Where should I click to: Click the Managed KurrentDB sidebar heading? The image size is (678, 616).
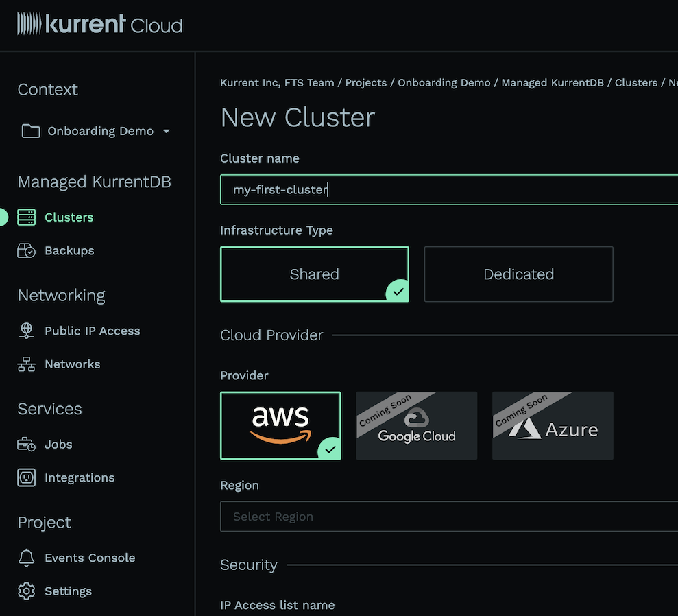click(x=95, y=182)
